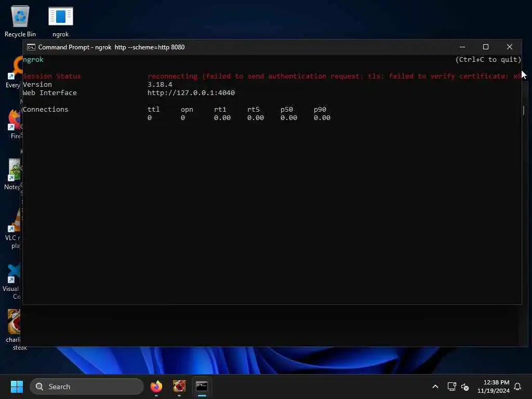Image resolution: width=532 pixels, height=399 pixels.
Task: Select Command Prompt taskbar button
Action: pyautogui.click(x=202, y=387)
